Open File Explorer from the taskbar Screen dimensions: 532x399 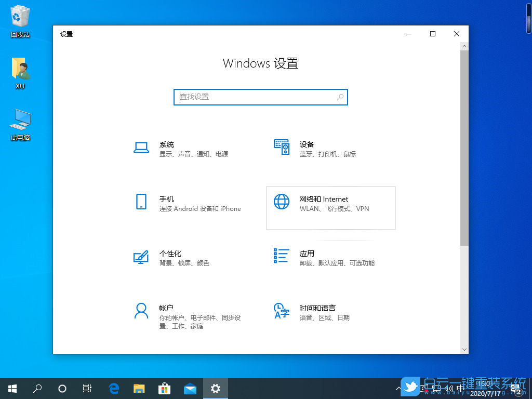139,388
